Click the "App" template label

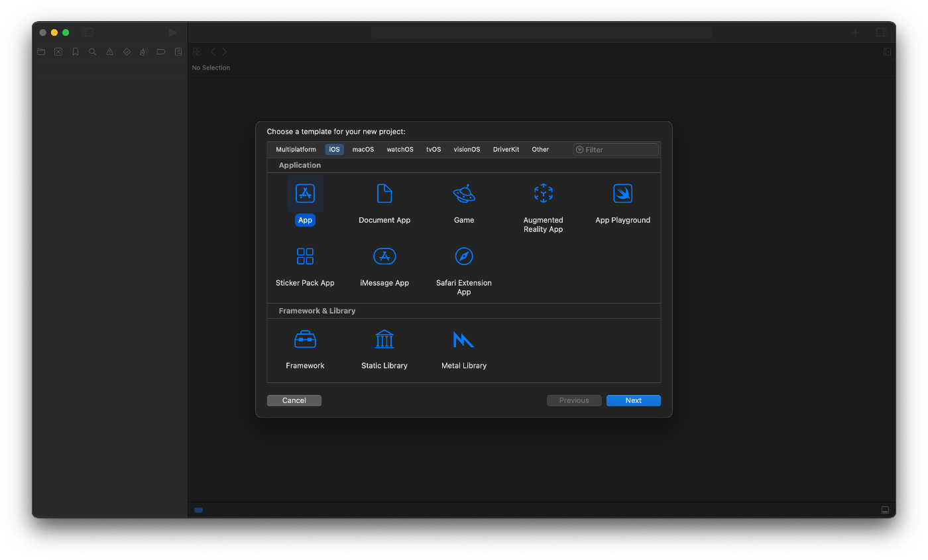click(305, 220)
